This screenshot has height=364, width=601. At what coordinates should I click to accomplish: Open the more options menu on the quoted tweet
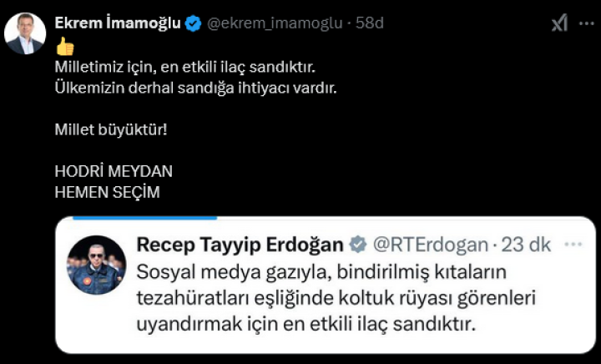tap(573, 245)
